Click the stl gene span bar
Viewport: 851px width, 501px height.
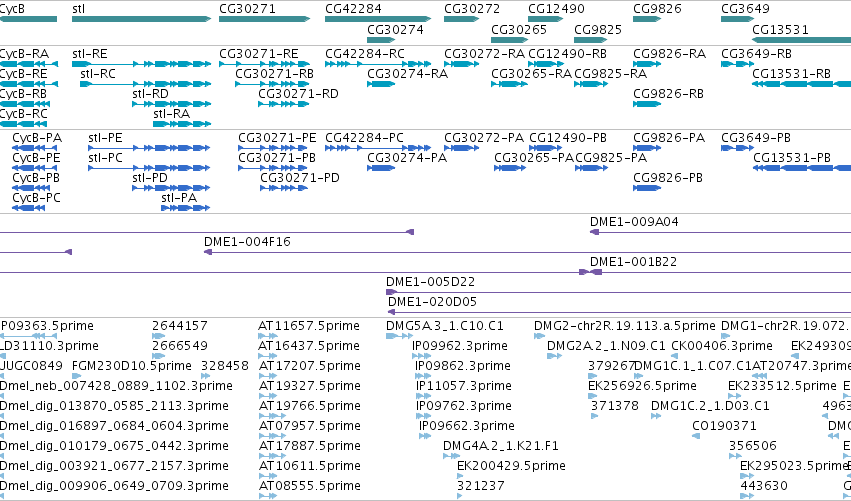pyautogui.click(x=141, y=19)
